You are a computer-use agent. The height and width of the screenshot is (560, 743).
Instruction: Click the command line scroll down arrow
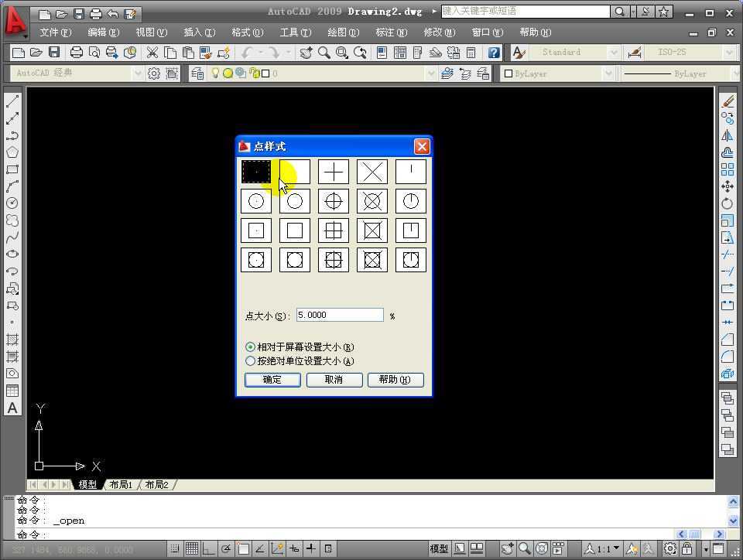point(733,521)
